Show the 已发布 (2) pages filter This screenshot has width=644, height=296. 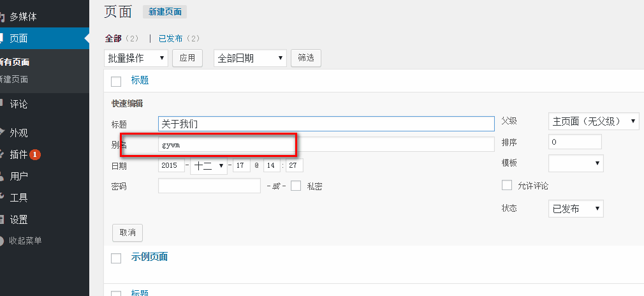(179, 39)
